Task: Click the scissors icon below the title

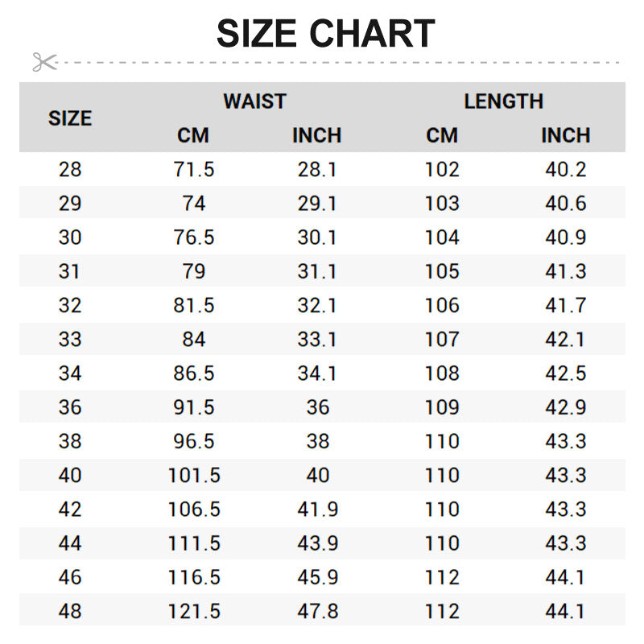Action: point(44,61)
